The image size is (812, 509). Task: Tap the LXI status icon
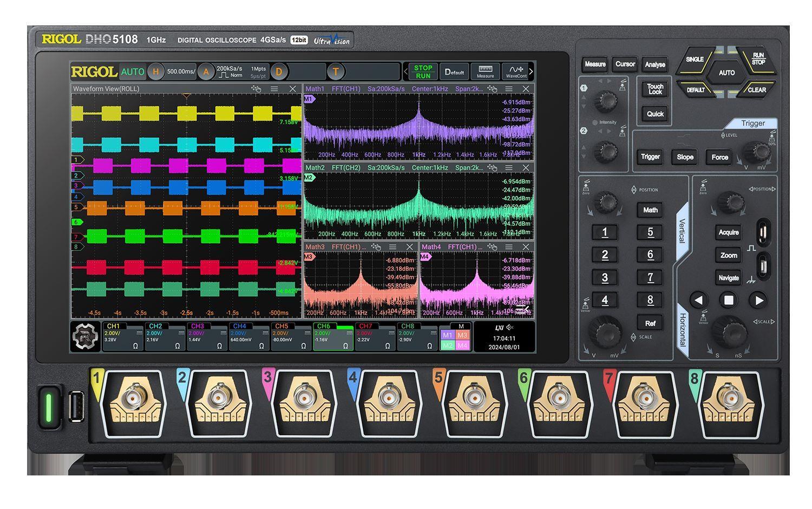coord(499,328)
